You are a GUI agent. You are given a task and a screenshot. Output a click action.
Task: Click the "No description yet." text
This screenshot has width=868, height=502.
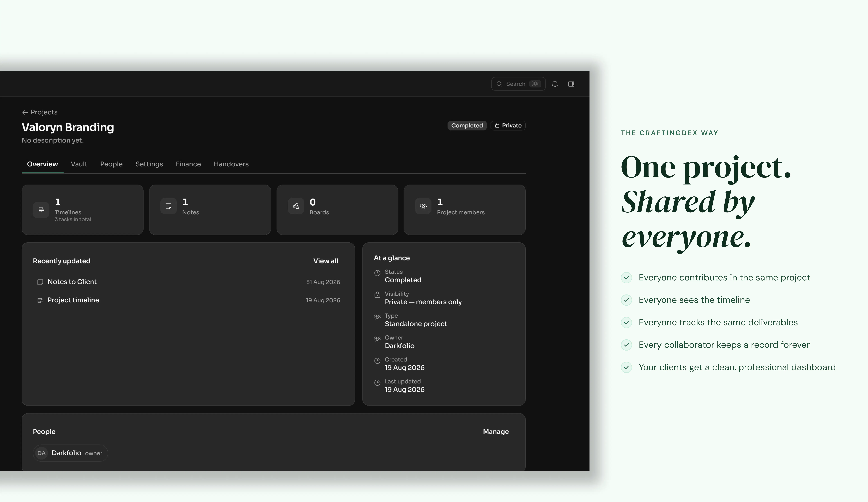[x=53, y=140]
